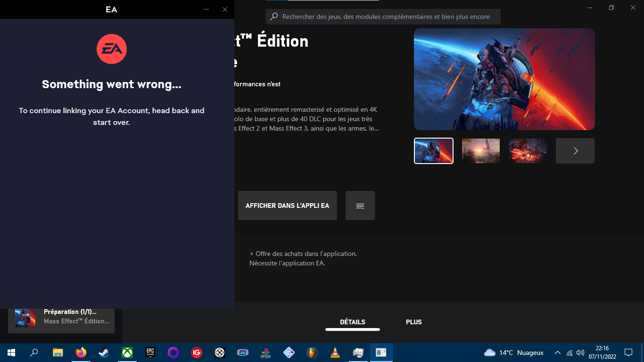
Task: Click the magnifier icon in Xbox search bar
Action: click(x=274, y=16)
